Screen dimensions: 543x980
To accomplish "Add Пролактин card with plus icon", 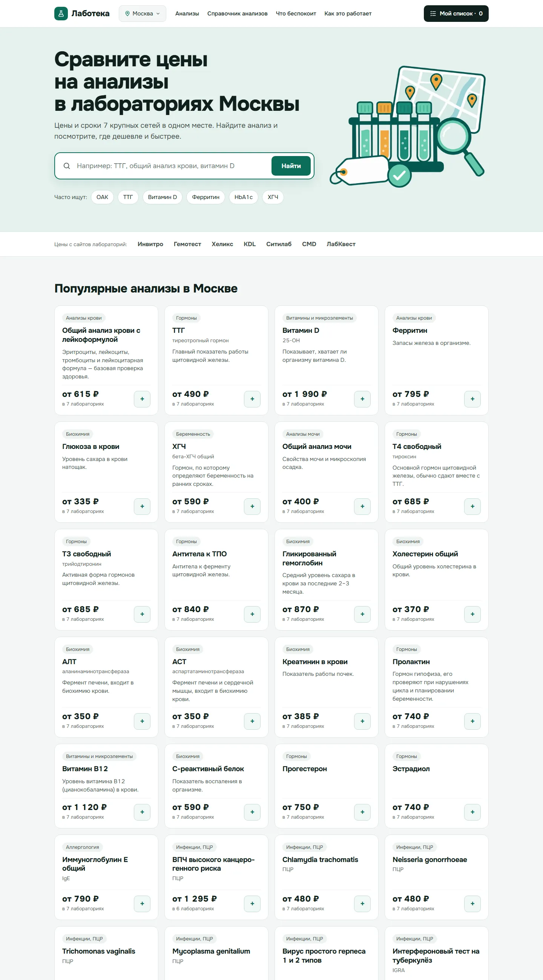I will [x=472, y=721].
